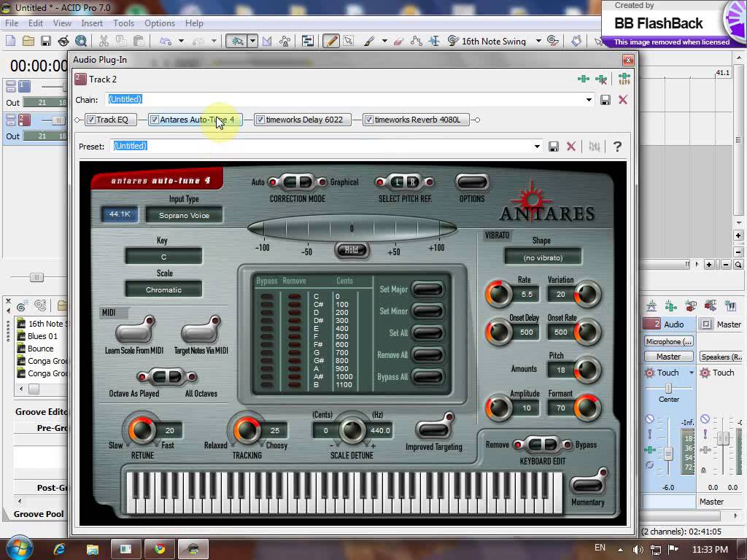This screenshot has width=747, height=560.
Task: Expand the Preset dropdown arrow
Action: click(x=537, y=146)
